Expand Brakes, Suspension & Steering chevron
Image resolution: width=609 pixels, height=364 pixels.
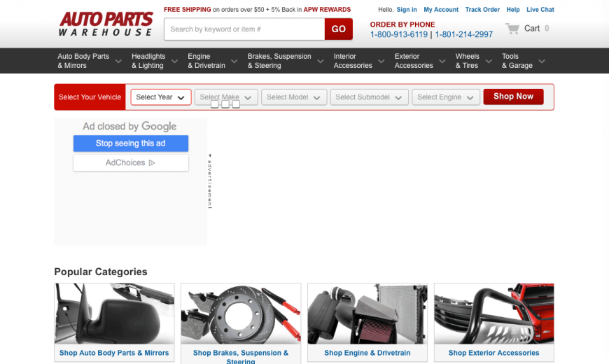pos(321,61)
